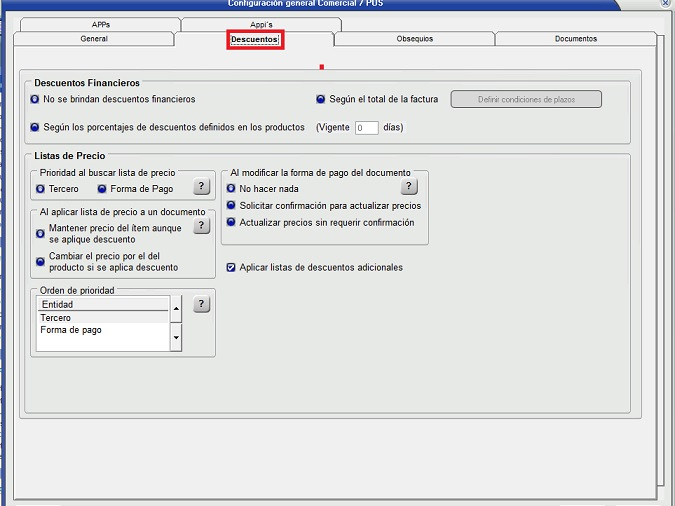This screenshot has height=506, width=675.
Task: Choose Actualizar precios sin requerir confirmación
Action: click(x=232, y=223)
